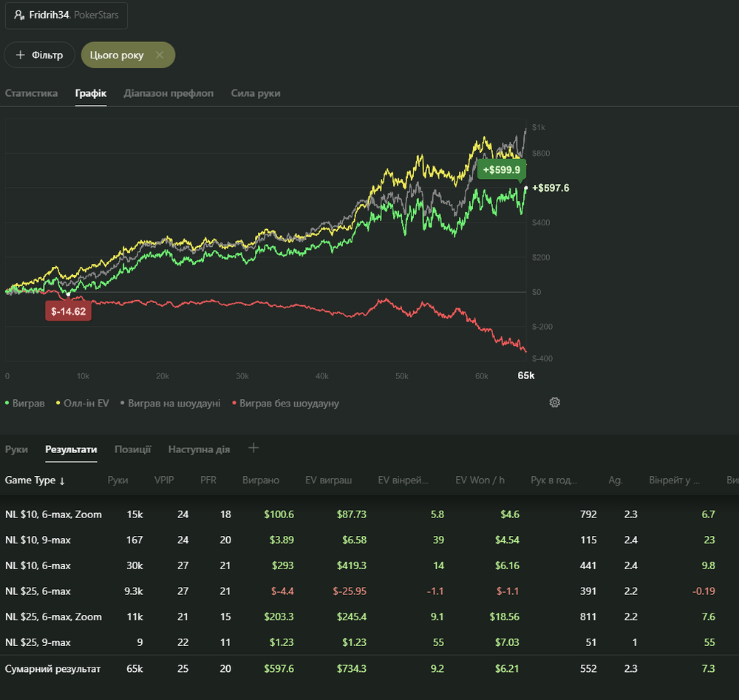
Task: Toggle Виграв без шоудауну red legend
Action: coord(285,404)
